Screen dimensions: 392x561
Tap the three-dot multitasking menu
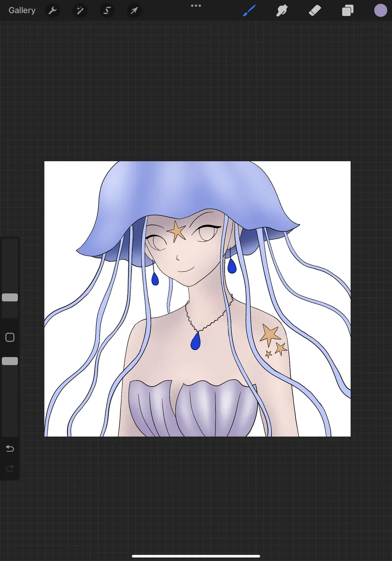[196, 6]
